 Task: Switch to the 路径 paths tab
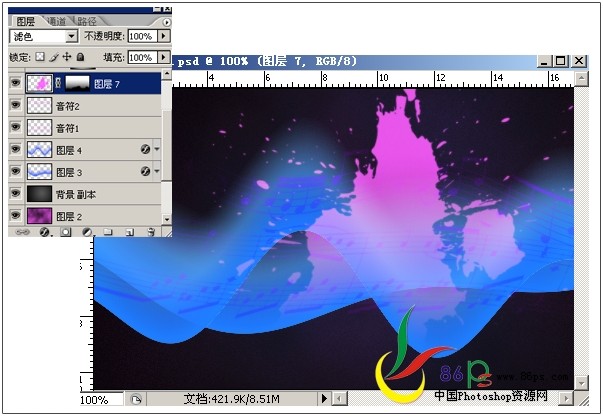[87, 21]
